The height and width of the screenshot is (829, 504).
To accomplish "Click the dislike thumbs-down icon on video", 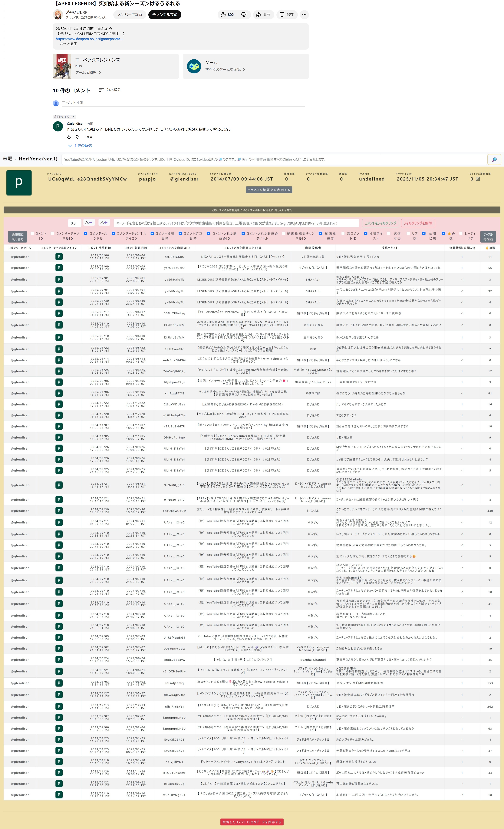I will 244,15.
